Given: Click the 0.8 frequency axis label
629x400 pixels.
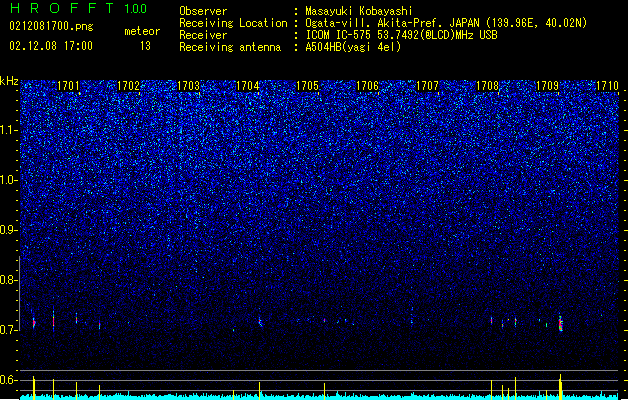Looking at the screenshot, I should 9,280.
